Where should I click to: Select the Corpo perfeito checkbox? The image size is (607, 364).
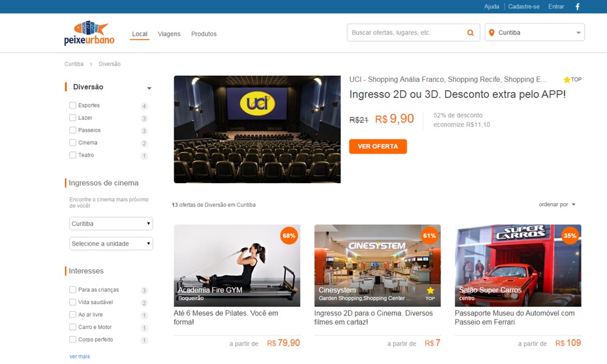point(72,339)
